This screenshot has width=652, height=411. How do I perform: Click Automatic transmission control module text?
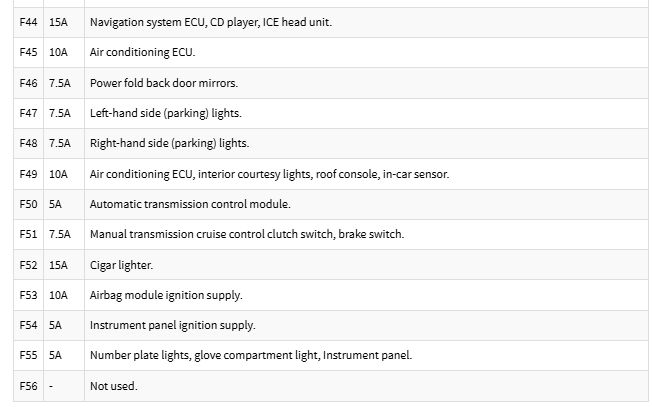[x=190, y=204]
